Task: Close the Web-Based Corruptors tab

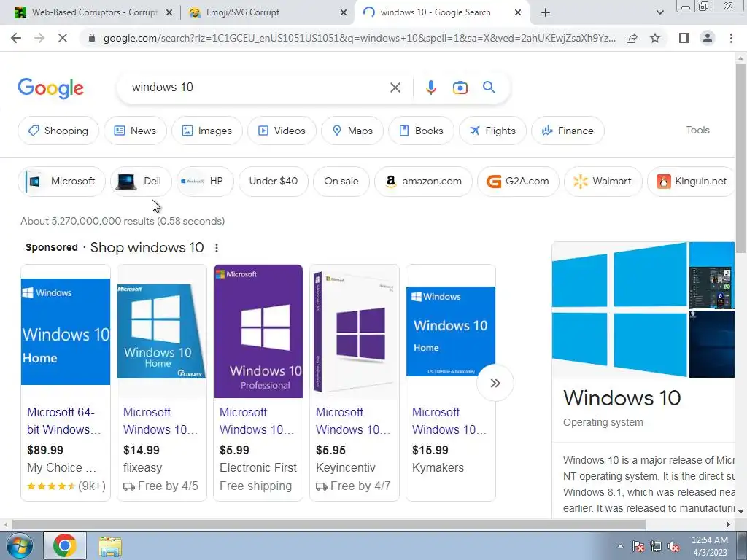Action: [x=169, y=13]
